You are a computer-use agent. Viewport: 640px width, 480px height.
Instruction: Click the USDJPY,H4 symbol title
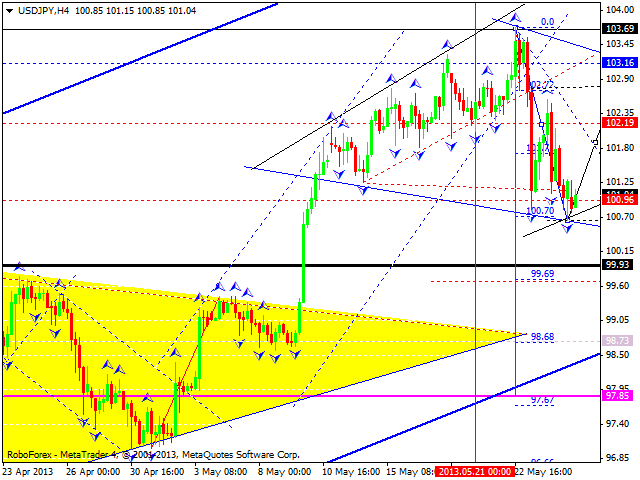pos(44,11)
